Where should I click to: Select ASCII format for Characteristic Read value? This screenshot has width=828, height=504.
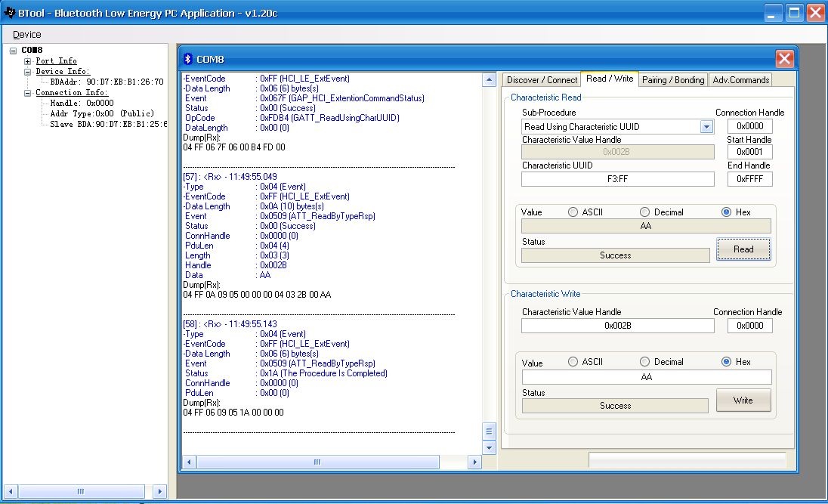(x=573, y=212)
